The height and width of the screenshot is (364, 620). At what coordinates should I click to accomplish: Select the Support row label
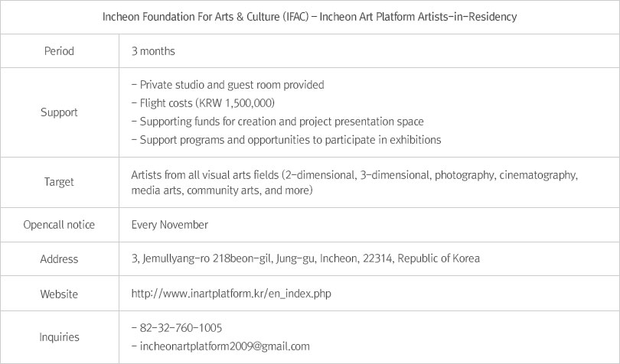click(59, 112)
